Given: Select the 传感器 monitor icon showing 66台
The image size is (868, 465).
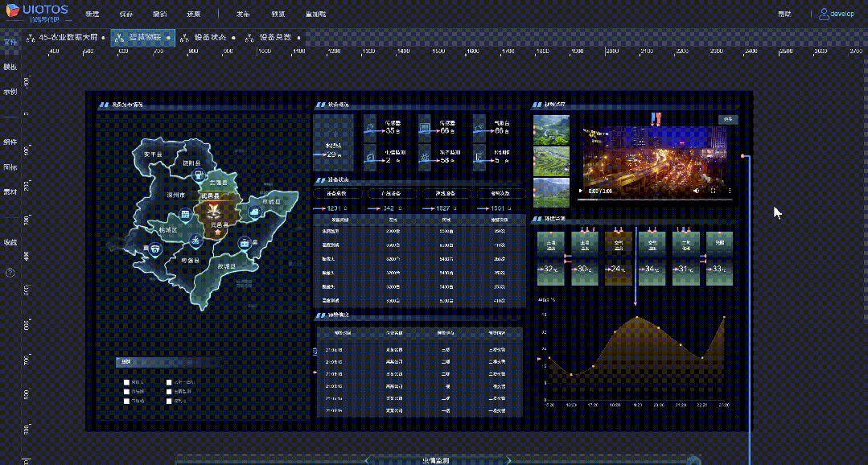Looking at the screenshot, I should pyautogui.click(x=425, y=129).
